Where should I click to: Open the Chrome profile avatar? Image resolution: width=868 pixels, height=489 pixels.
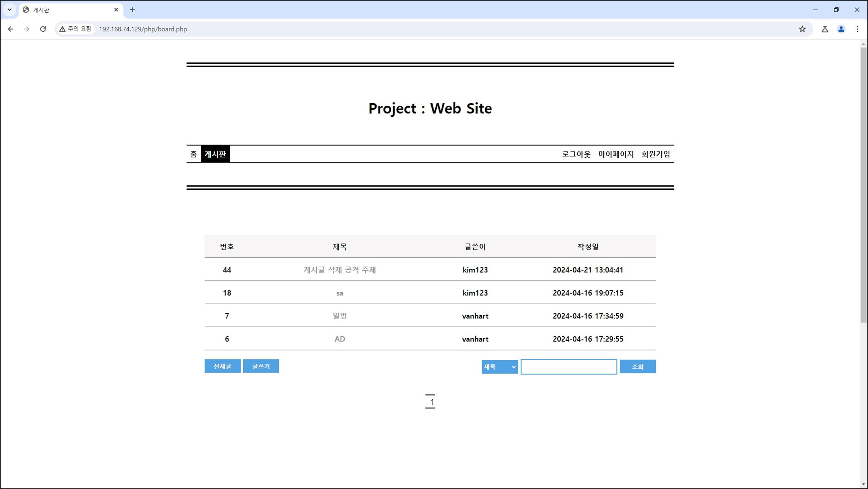pyautogui.click(x=841, y=29)
